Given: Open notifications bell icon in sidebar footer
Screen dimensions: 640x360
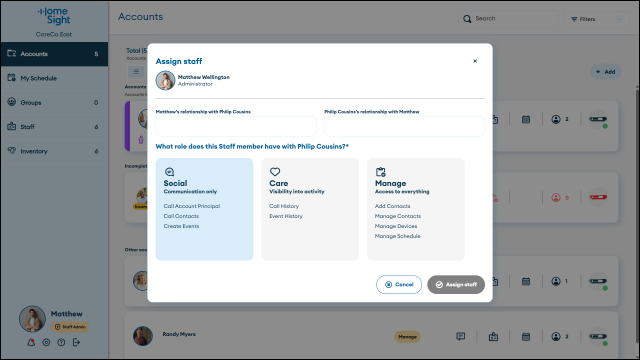Looking at the screenshot, I should pos(31,342).
